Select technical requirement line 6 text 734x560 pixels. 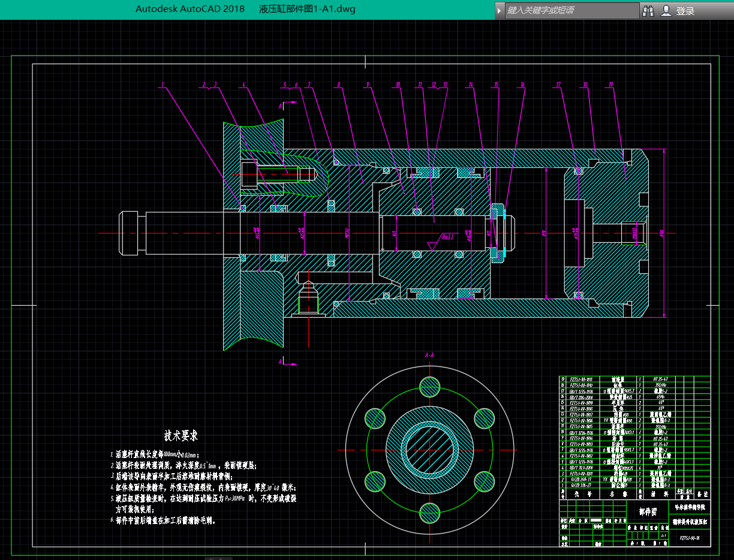click(163, 520)
